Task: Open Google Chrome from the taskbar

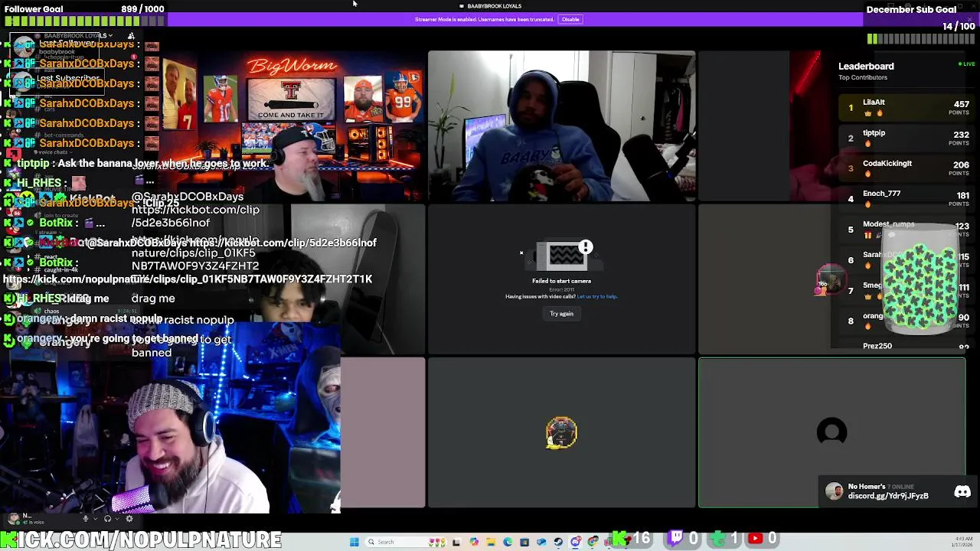Action: pos(593,542)
